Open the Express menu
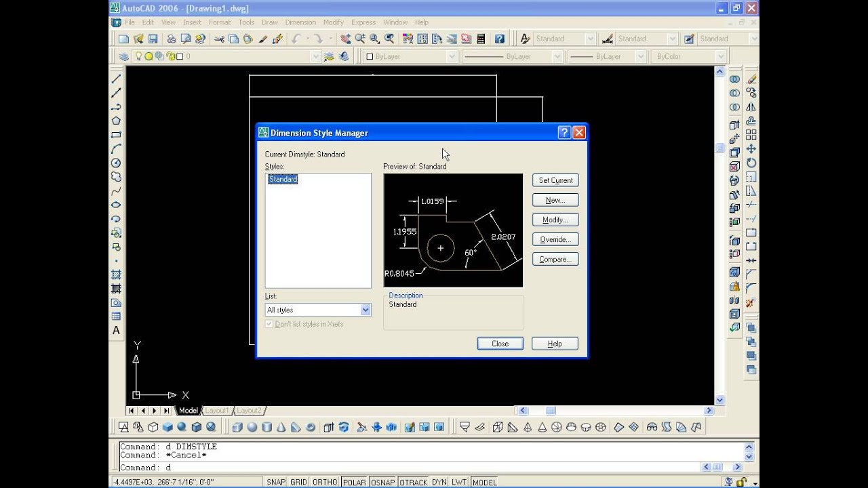The image size is (868, 488). point(363,22)
